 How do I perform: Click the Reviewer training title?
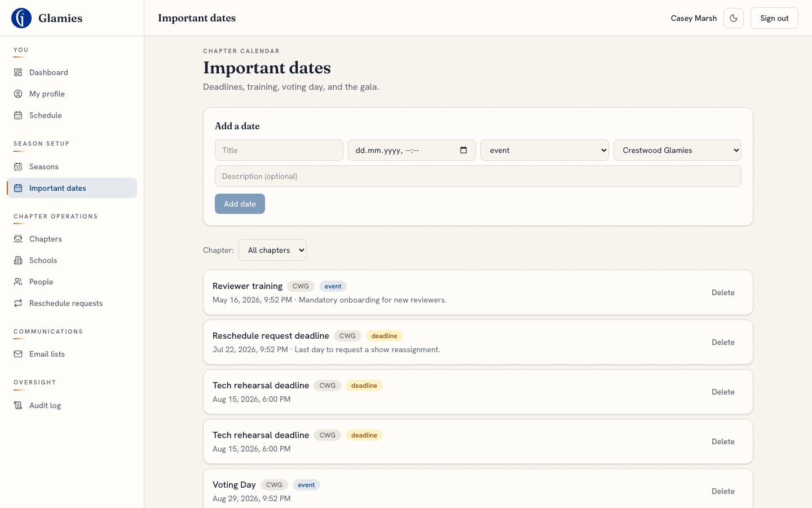[x=248, y=286]
